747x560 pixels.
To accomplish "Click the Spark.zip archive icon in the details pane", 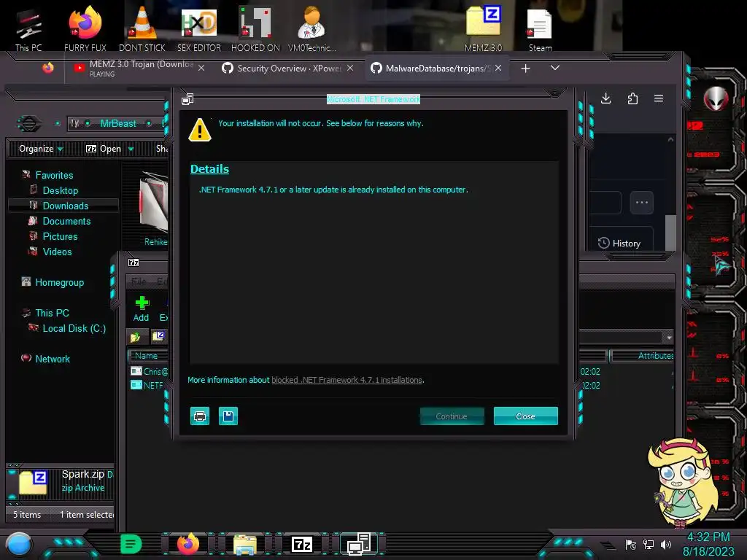I will [33, 482].
